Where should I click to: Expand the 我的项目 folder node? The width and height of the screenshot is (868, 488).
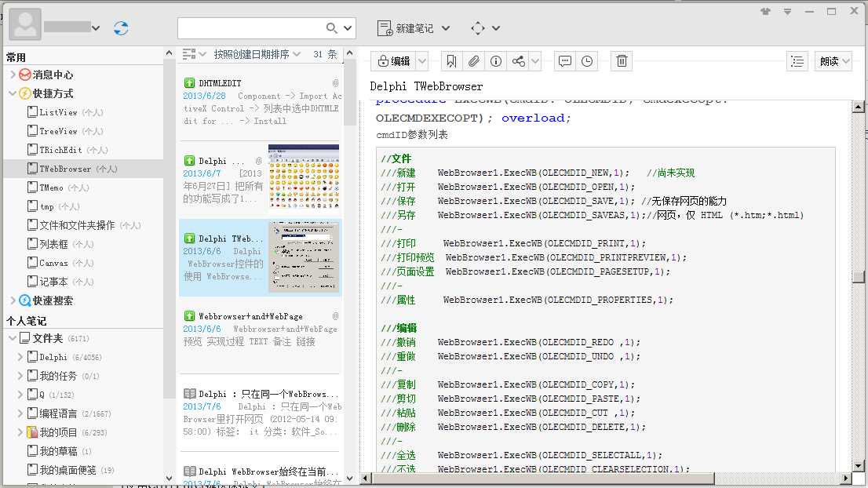click(20, 432)
